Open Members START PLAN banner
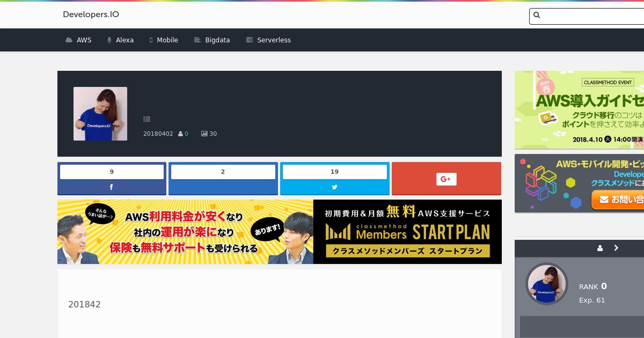The width and height of the screenshot is (644, 338). (280, 232)
